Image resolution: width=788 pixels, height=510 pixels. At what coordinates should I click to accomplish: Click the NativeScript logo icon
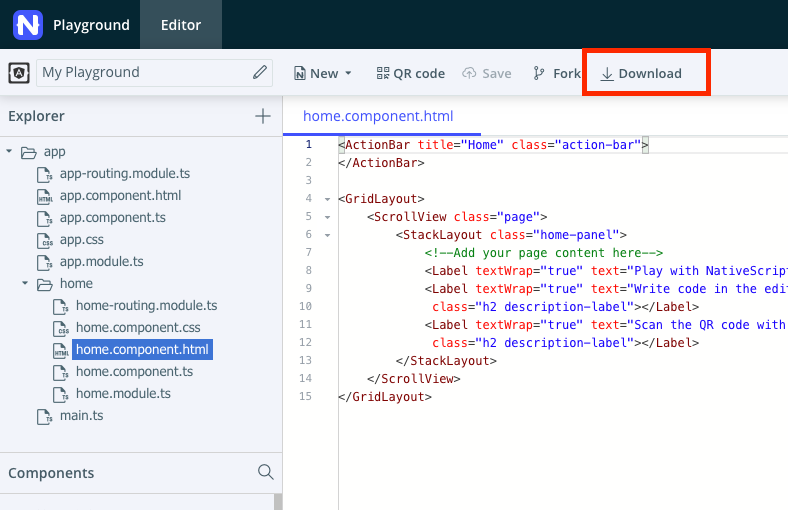pos(28,24)
